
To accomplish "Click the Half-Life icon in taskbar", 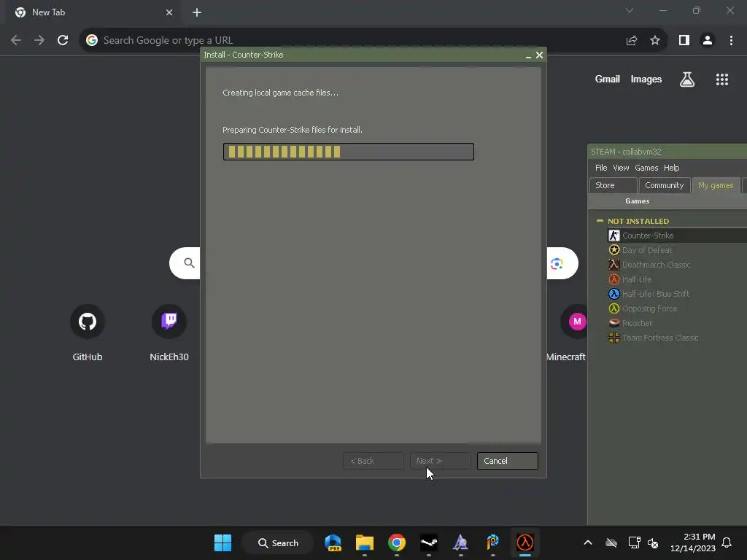I will 525,542.
